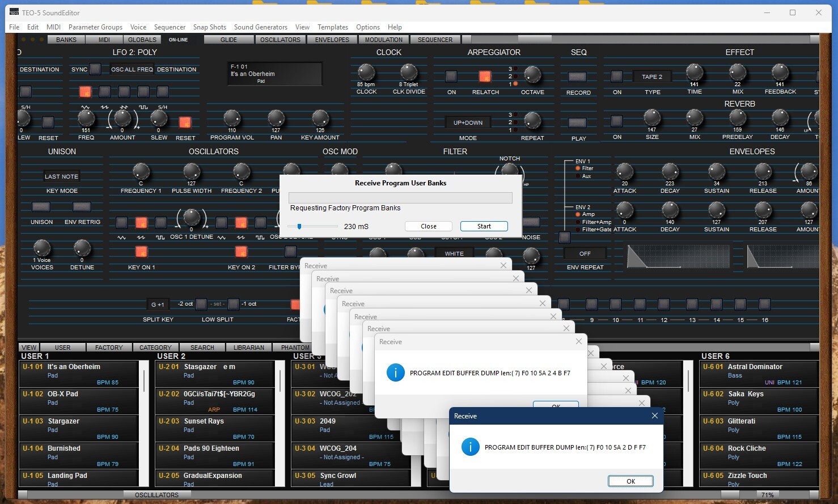Viewport: 838px width, 504px height.
Task: Click the 230 mS delay slider handle
Action: pyautogui.click(x=299, y=226)
